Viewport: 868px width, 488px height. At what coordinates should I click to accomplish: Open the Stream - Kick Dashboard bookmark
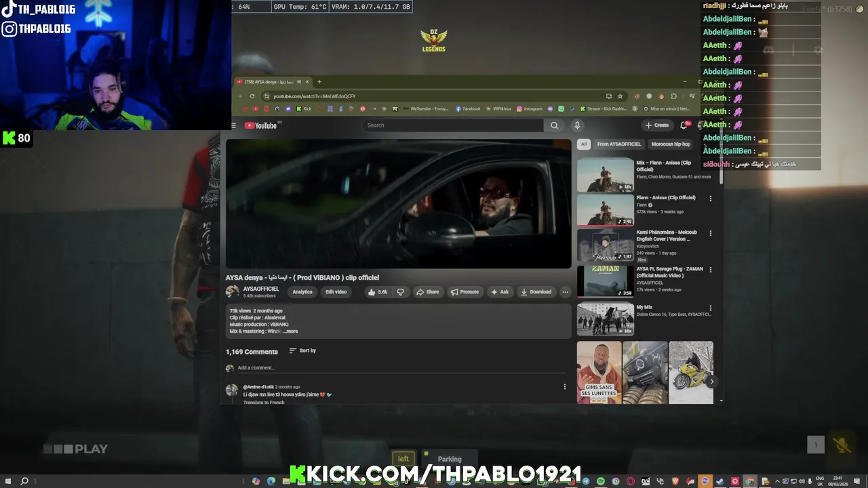point(604,108)
